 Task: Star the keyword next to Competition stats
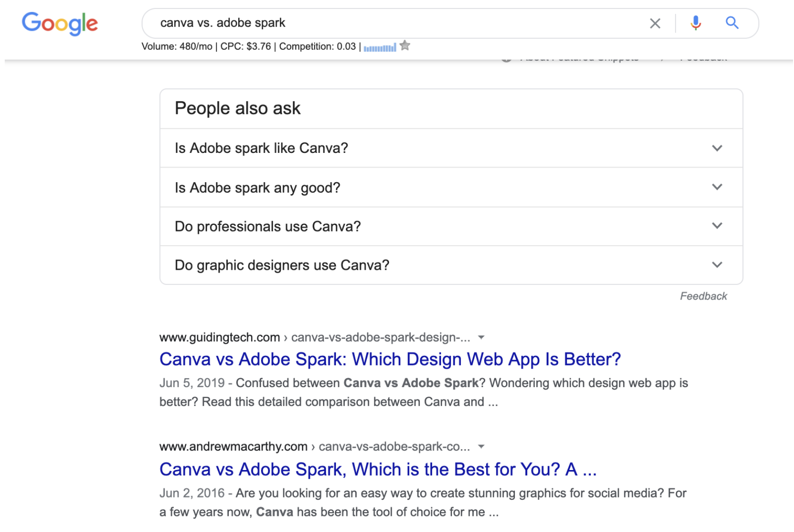[x=405, y=46]
